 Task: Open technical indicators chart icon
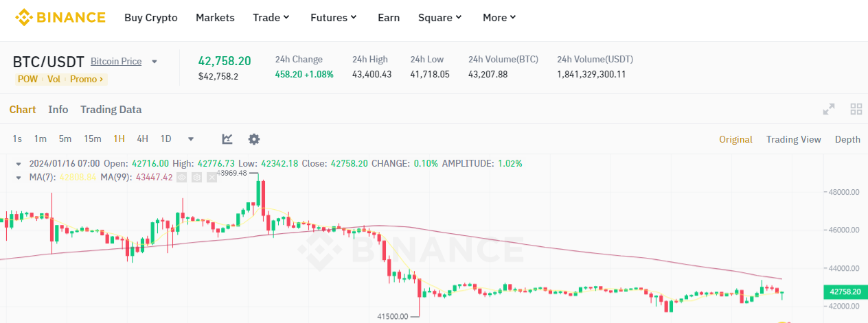(x=227, y=139)
